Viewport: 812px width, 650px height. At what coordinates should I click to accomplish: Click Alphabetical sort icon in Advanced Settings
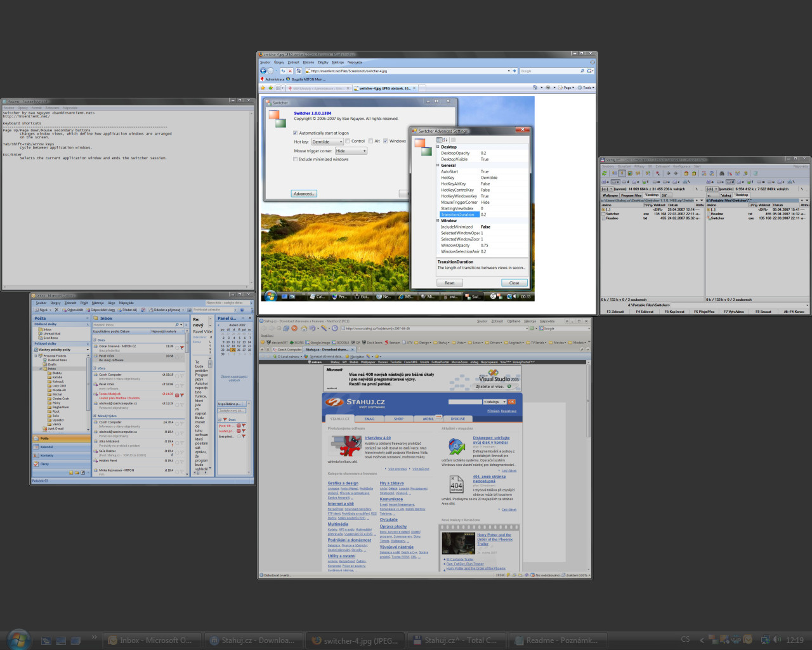(x=445, y=140)
